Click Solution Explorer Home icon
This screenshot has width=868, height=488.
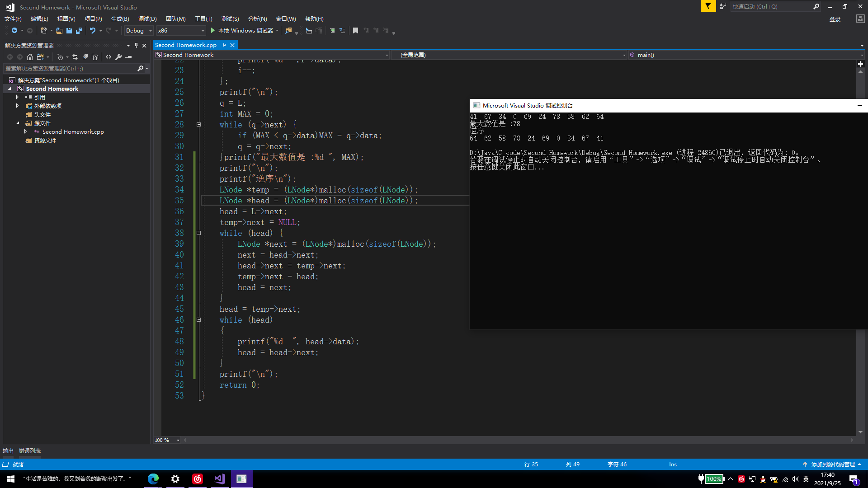[x=30, y=57]
